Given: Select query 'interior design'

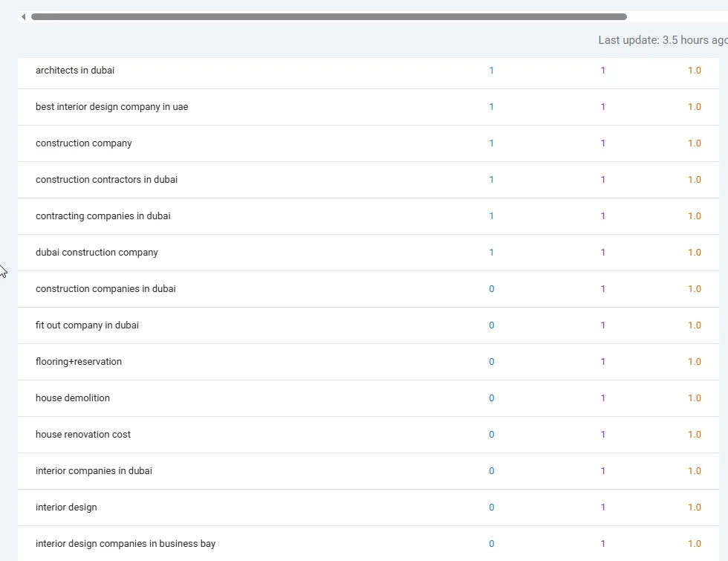Looking at the screenshot, I should (66, 507).
